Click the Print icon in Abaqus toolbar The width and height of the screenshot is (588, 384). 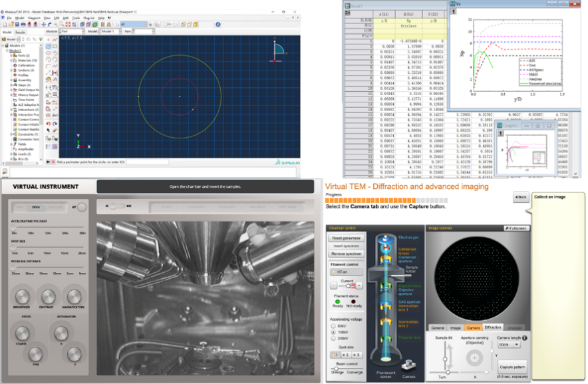tap(22, 24)
